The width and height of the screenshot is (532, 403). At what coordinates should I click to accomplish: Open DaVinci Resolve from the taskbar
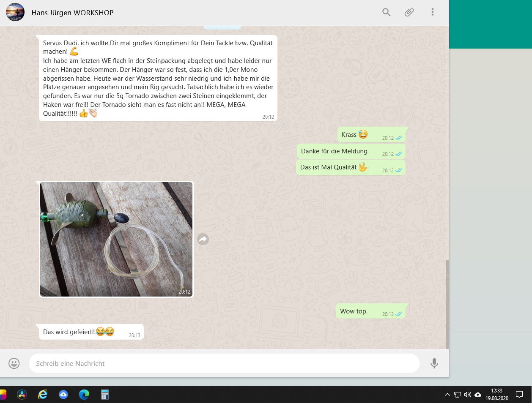pyautogui.click(x=22, y=395)
